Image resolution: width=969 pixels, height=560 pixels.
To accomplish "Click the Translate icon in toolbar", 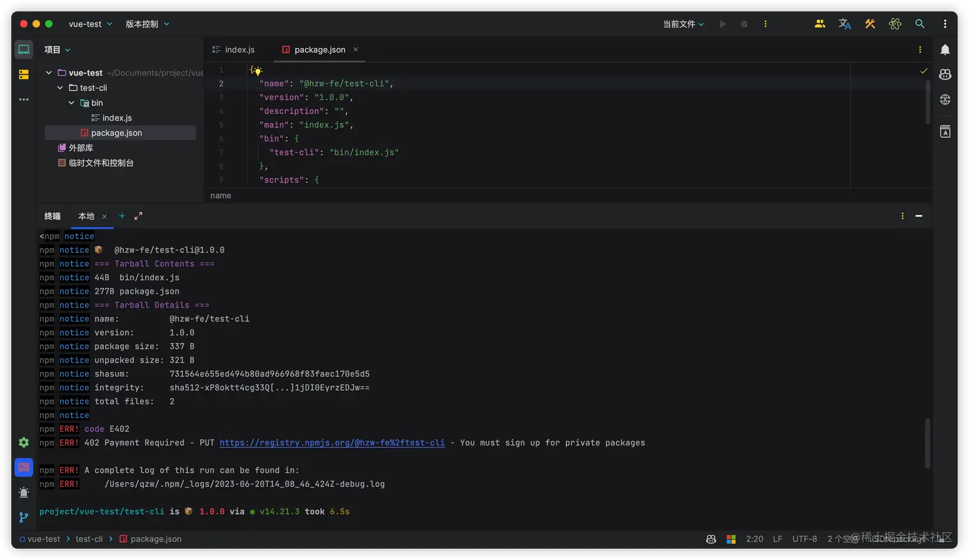I will (x=845, y=24).
